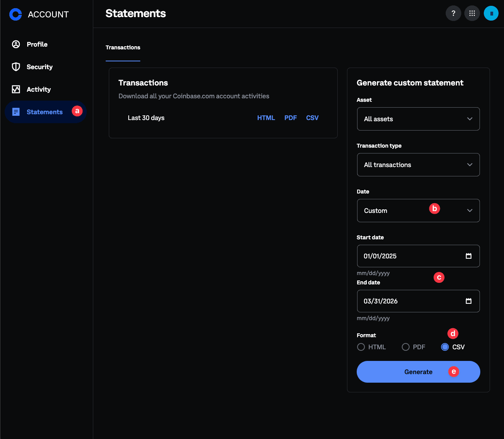Screen dimensions: 504x439
Task: Expand the Transaction type dropdown
Action: (418, 165)
